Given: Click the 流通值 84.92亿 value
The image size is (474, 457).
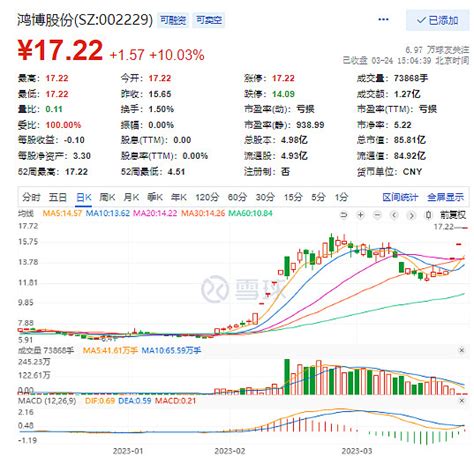Looking at the screenshot, I should point(410,156).
